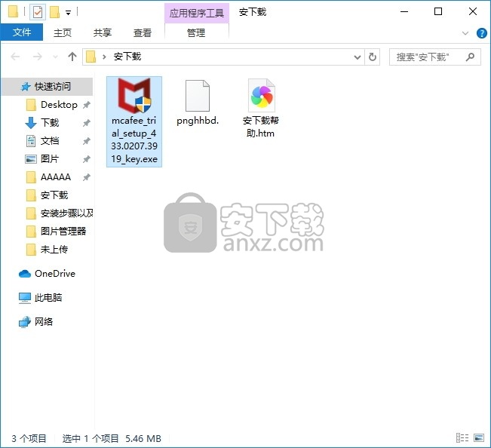Click 安下载 in the address bar
This screenshot has width=491, height=448.
(127, 57)
